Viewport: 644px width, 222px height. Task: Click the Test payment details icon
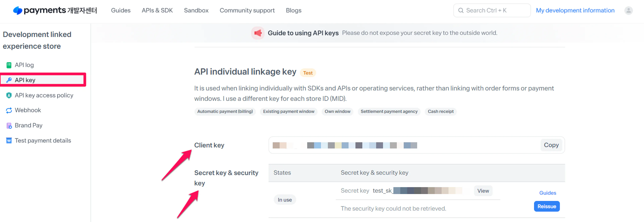click(9, 141)
